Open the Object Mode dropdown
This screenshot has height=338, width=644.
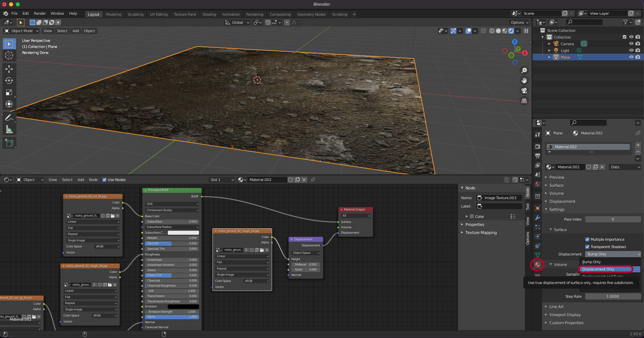[x=21, y=31]
